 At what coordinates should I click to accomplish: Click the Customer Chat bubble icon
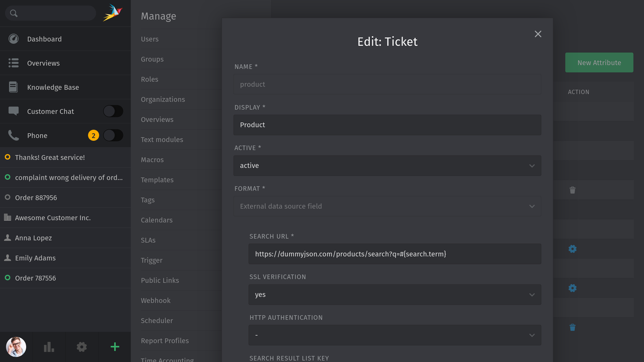pos(13,111)
